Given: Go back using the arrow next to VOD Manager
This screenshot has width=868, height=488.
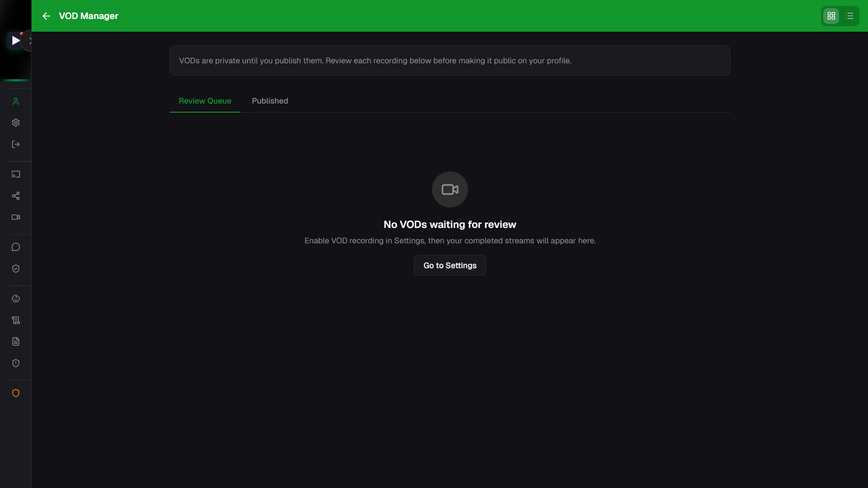Looking at the screenshot, I should [x=46, y=16].
